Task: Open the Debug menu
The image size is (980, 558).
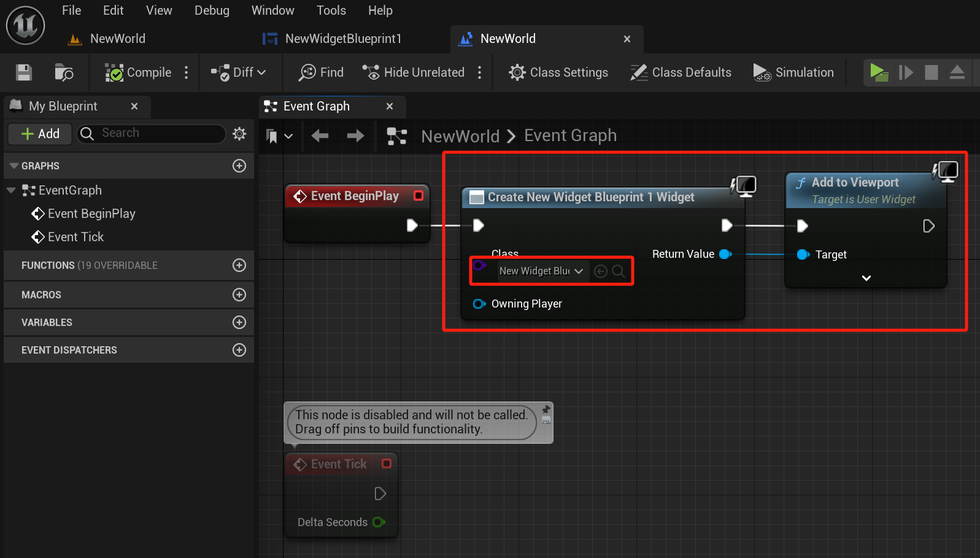Action: 212,10
